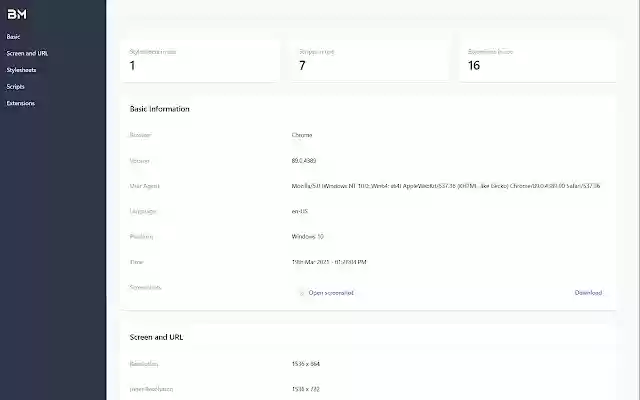Viewport: 640px width, 400px height.
Task: Click the Open screenshot link
Action: coord(331,293)
